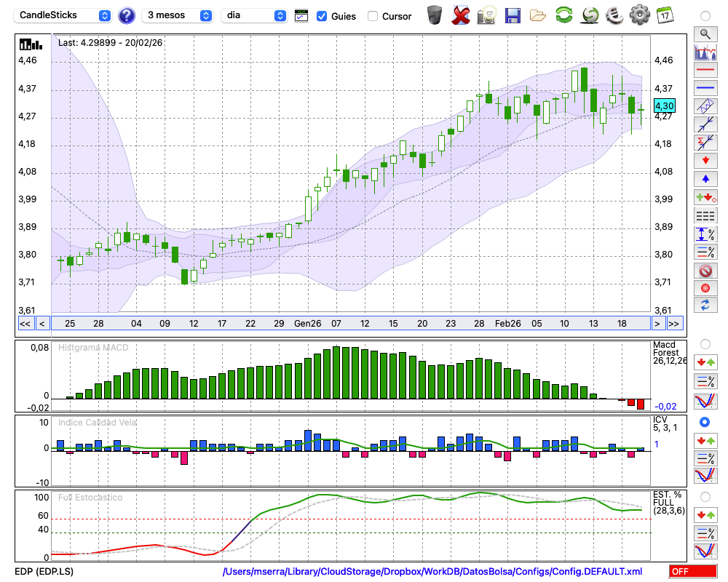Jump to chart end with >> button
Image resolution: width=728 pixels, height=582 pixels.
(674, 324)
